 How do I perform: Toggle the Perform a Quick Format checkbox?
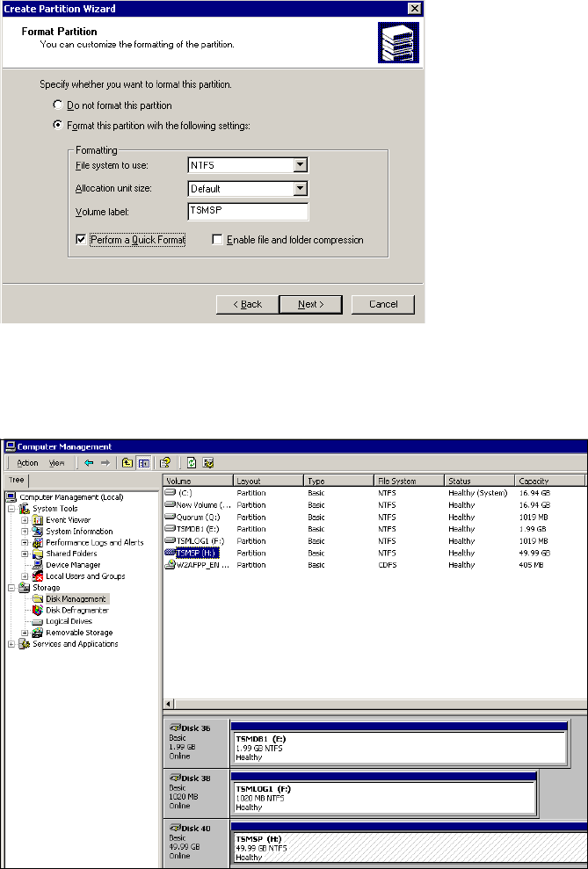(81, 239)
